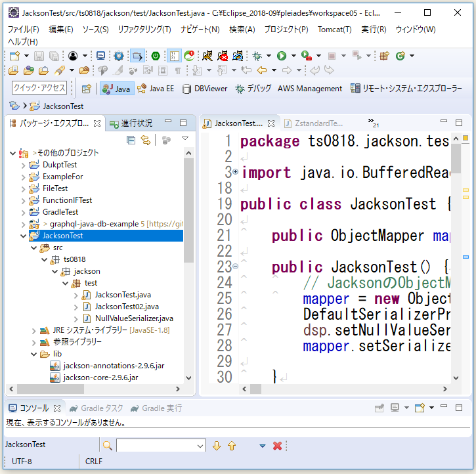The image size is (476, 474).
Task: Open the Run button dropdown arrow
Action: tap(293, 56)
